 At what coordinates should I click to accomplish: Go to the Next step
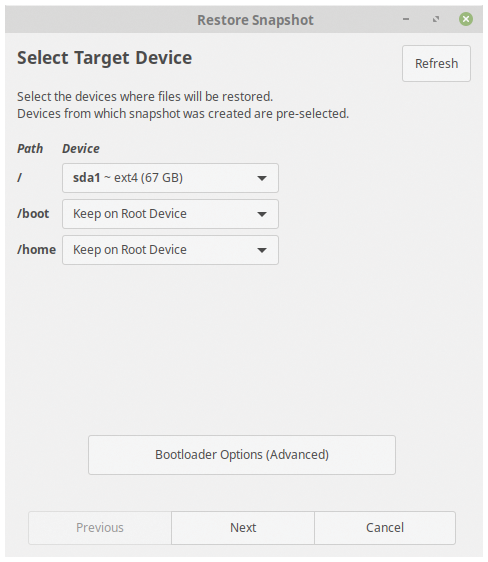coord(243,528)
